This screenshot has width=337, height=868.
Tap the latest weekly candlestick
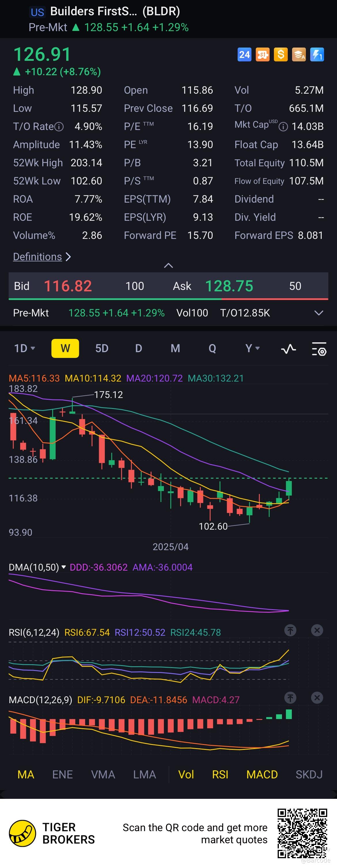(x=289, y=488)
